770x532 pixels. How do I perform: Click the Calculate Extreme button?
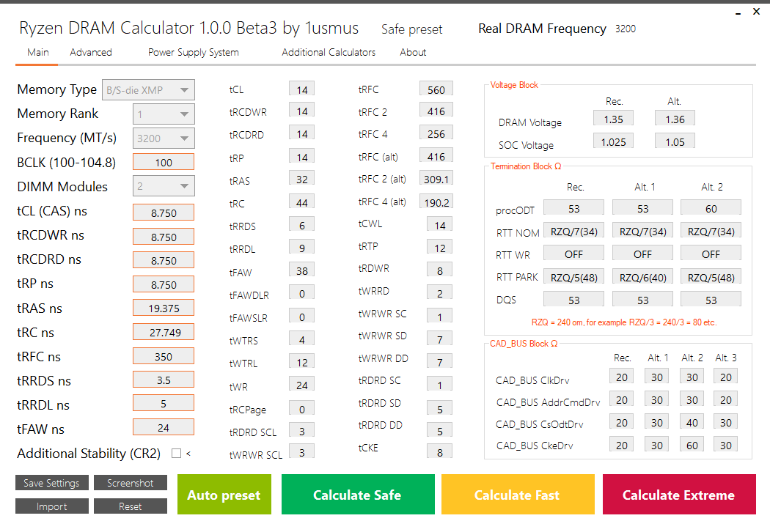tap(679, 494)
